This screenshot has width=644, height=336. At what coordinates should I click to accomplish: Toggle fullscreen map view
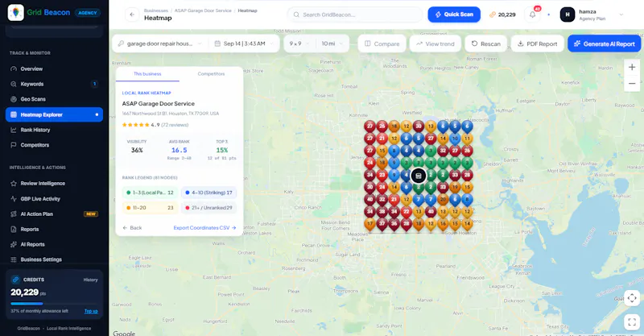pyautogui.click(x=632, y=322)
